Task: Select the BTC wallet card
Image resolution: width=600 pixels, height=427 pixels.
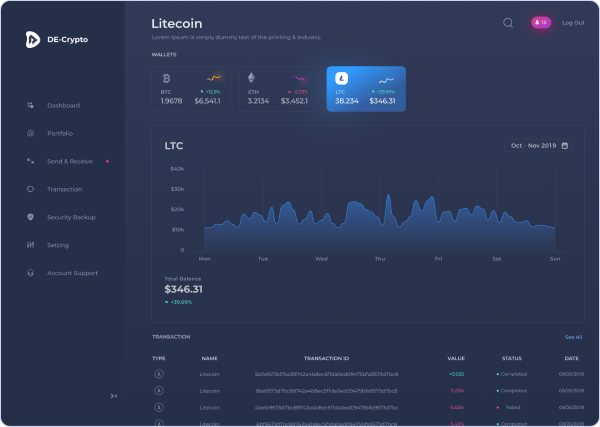Action: (192, 89)
